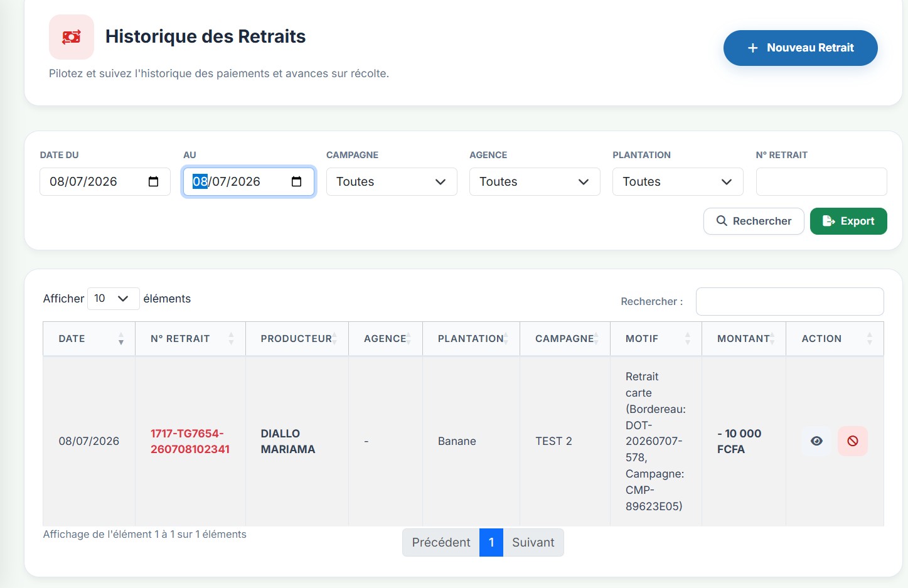Click the Affichage de l'élément info text
Image resolution: width=908 pixels, height=588 pixels.
tap(145, 535)
